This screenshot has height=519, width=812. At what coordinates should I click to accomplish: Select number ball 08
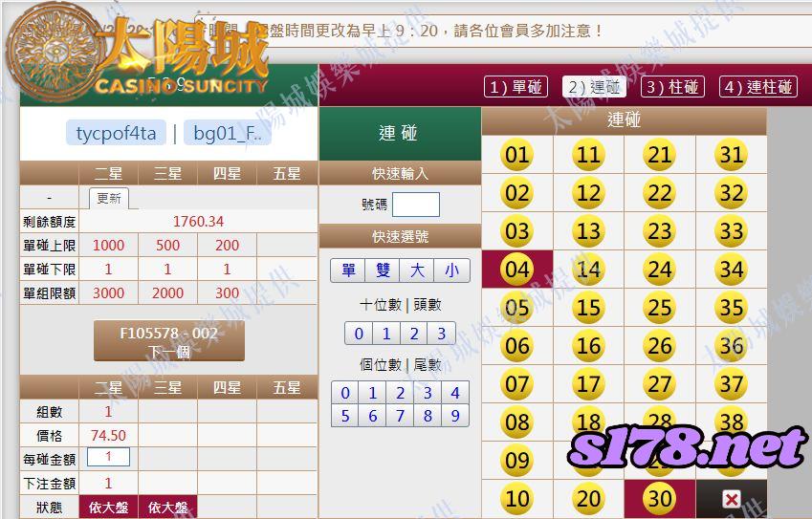coord(516,422)
